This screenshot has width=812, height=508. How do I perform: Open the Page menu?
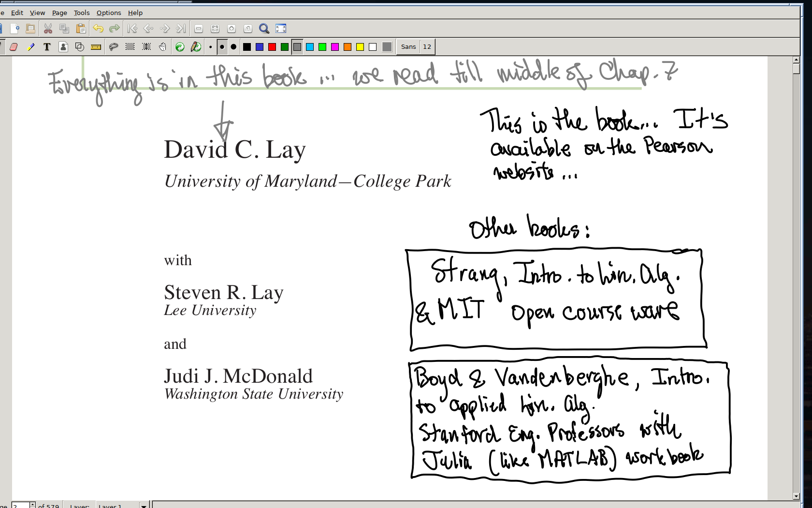59,13
